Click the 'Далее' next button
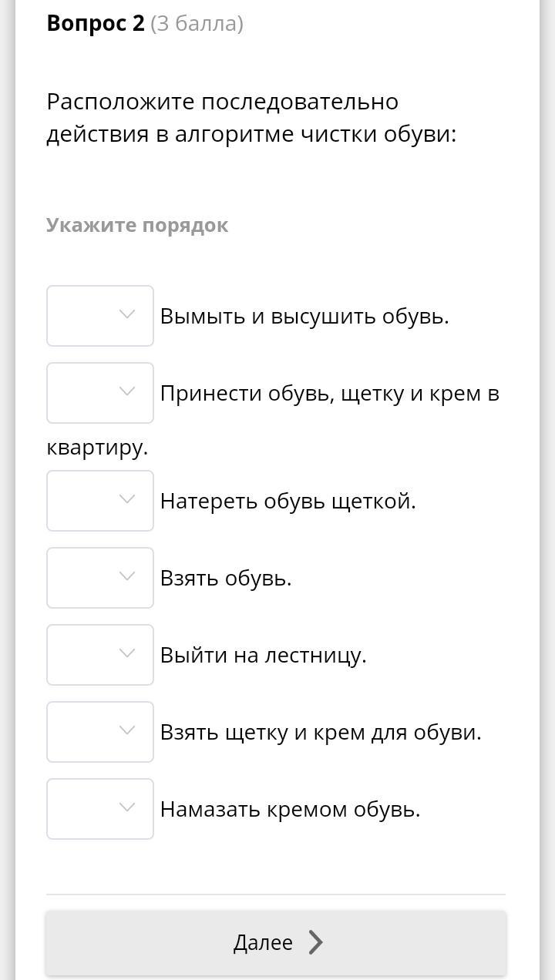This screenshot has height=980, width=555. [x=275, y=942]
